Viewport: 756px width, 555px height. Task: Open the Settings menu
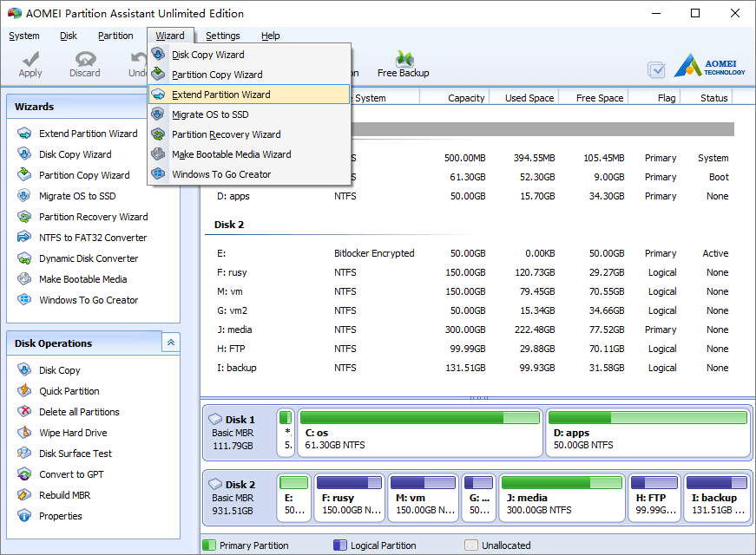223,36
